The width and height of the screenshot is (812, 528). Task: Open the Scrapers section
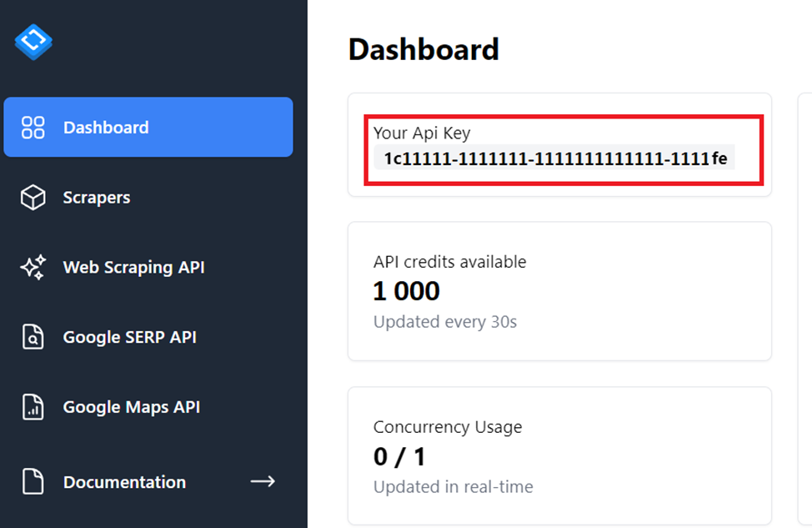[96, 197]
